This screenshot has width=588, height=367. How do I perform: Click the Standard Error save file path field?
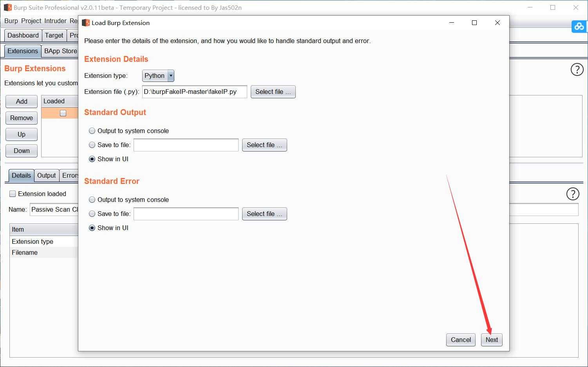[186, 214]
